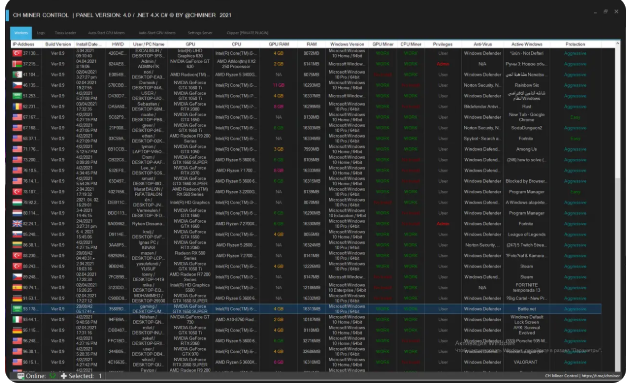Click the flag in the League of Legends row
The width and height of the screenshot is (628, 385).
17,234
